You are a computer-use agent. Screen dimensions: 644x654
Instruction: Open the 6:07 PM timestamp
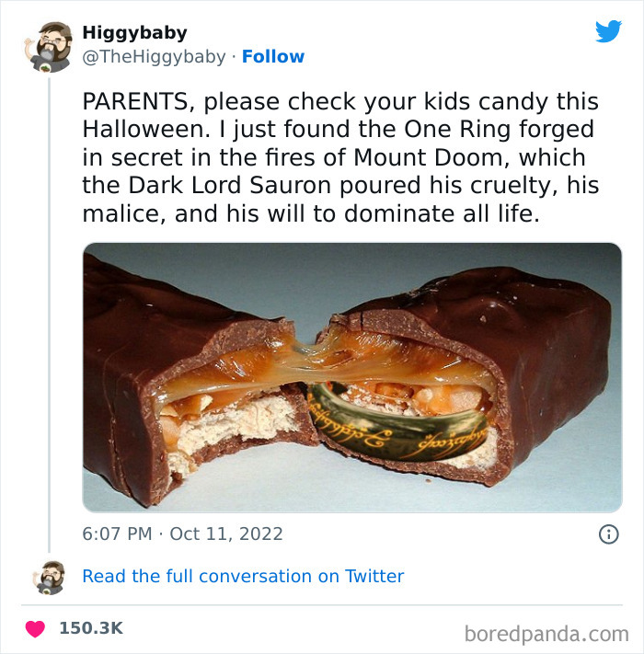point(117,534)
